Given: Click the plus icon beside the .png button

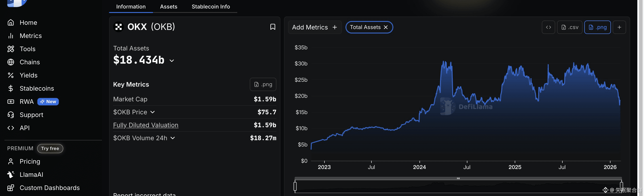Looking at the screenshot, I should (619, 27).
